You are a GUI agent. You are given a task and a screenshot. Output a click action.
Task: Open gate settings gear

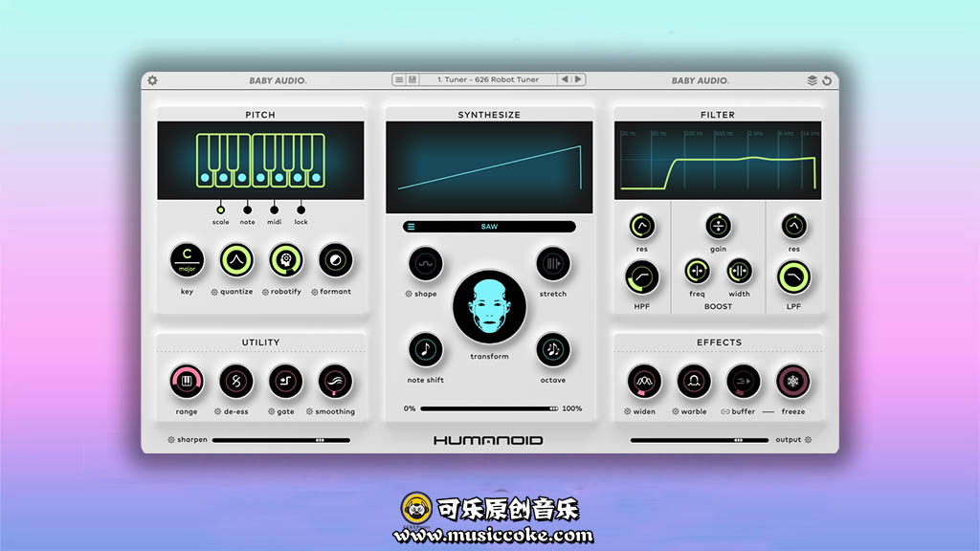pyautogui.click(x=271, y=411)
